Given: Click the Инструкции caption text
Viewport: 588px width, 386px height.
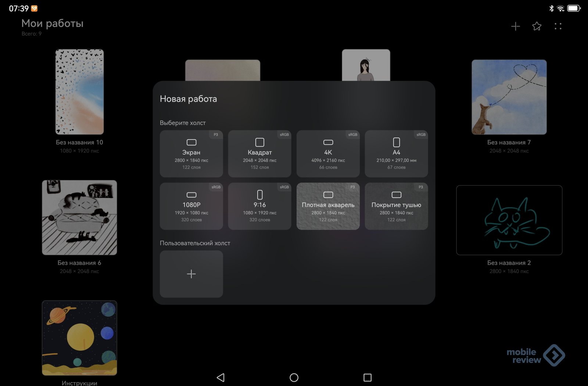Looking at the screenshot, I should [x=79, y=383].
